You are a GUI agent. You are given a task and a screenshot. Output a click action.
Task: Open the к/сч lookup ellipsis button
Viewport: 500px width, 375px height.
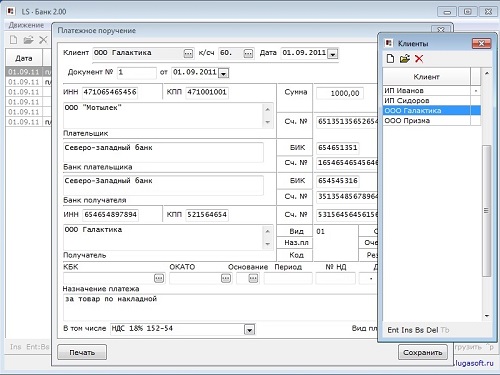pyautogui.click(x=248, y=53)
